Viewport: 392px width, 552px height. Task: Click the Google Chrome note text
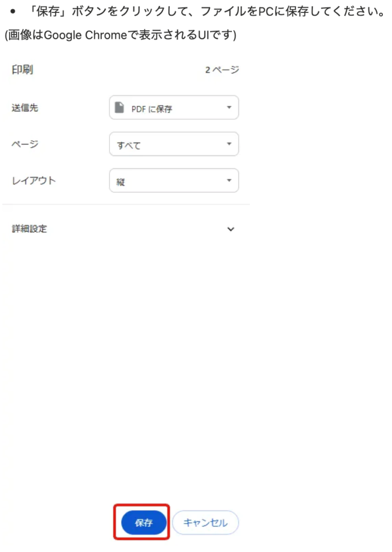coord(120,35)
